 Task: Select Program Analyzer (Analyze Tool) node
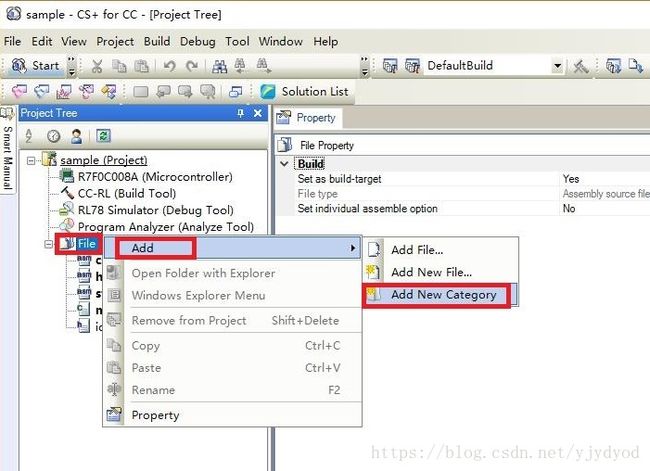(x=166, y=227)
